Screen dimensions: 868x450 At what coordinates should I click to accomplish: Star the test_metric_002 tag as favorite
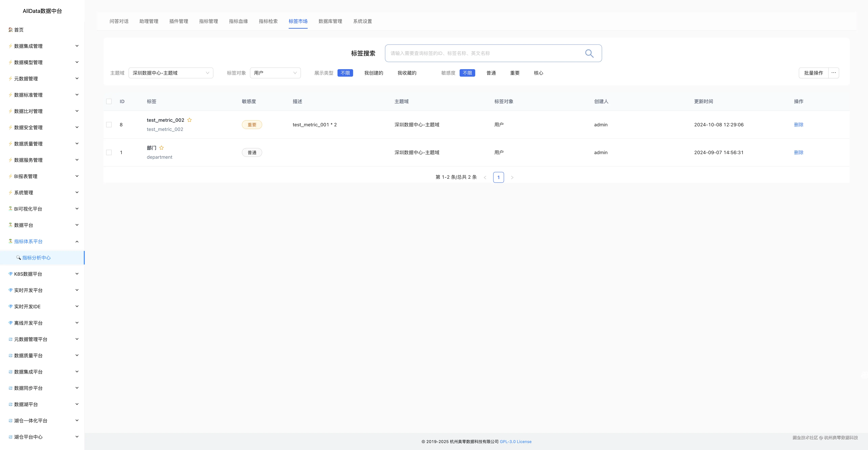(x=189, y=120)
